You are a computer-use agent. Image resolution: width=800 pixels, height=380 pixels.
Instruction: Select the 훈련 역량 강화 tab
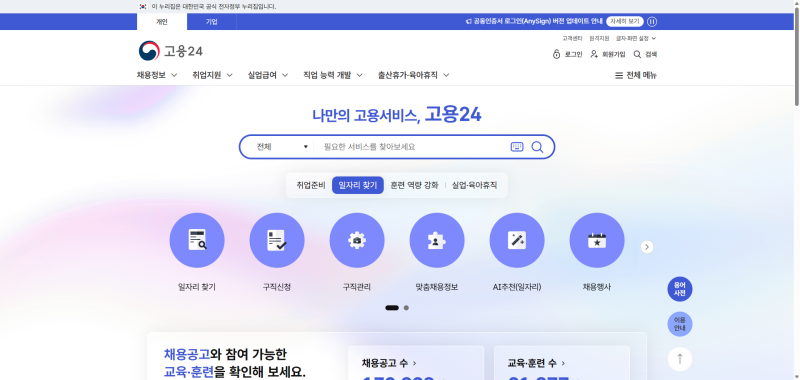click(414, 185)
